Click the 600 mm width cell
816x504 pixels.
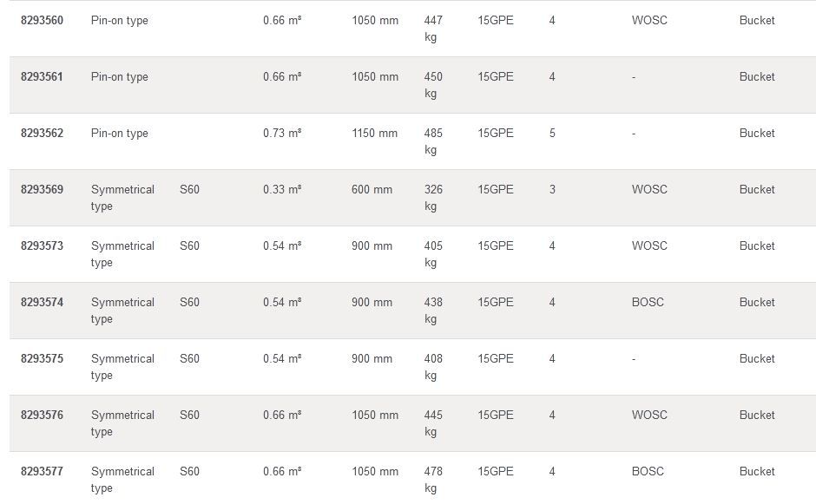pos(372,189)
